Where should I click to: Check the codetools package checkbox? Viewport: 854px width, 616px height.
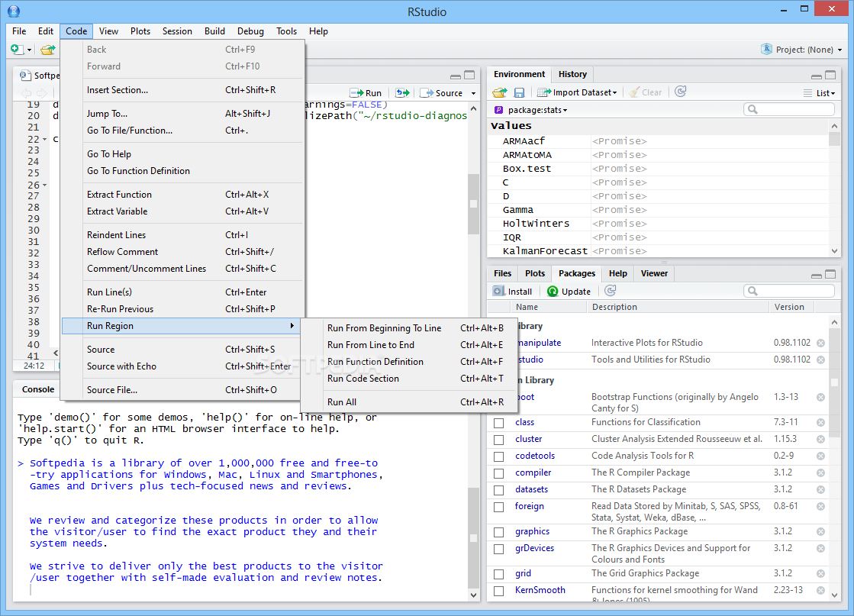[499, 457]
